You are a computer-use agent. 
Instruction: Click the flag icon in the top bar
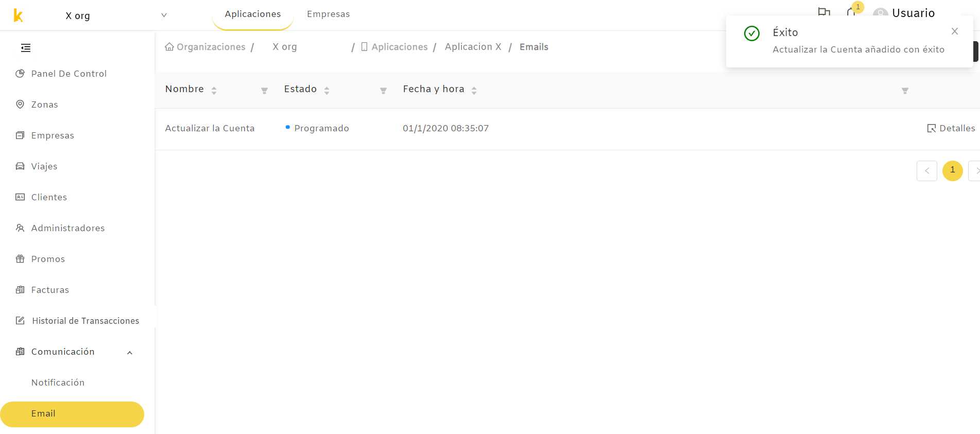[x=824, y=12]
